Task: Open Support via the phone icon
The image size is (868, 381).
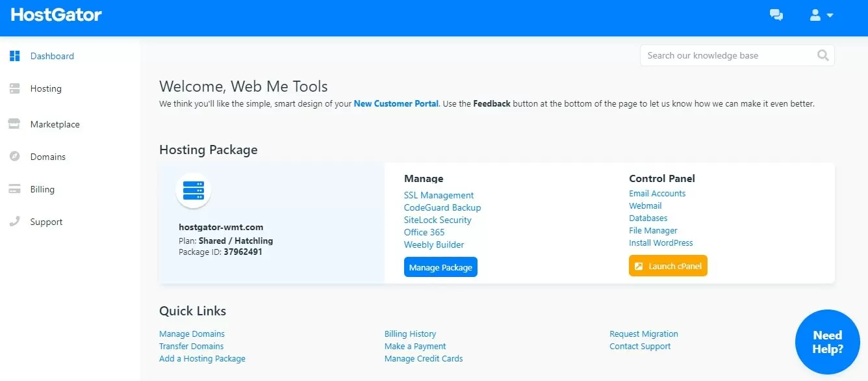Action: (x=14, y=221)
